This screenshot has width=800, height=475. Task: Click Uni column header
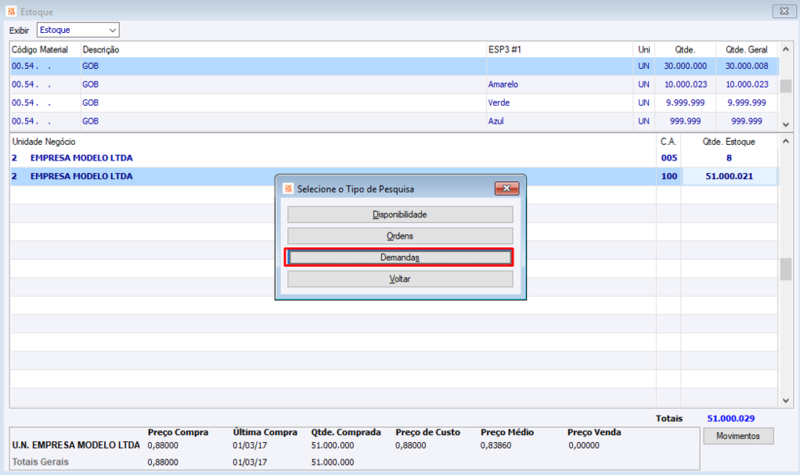click(x=644, y=49)
